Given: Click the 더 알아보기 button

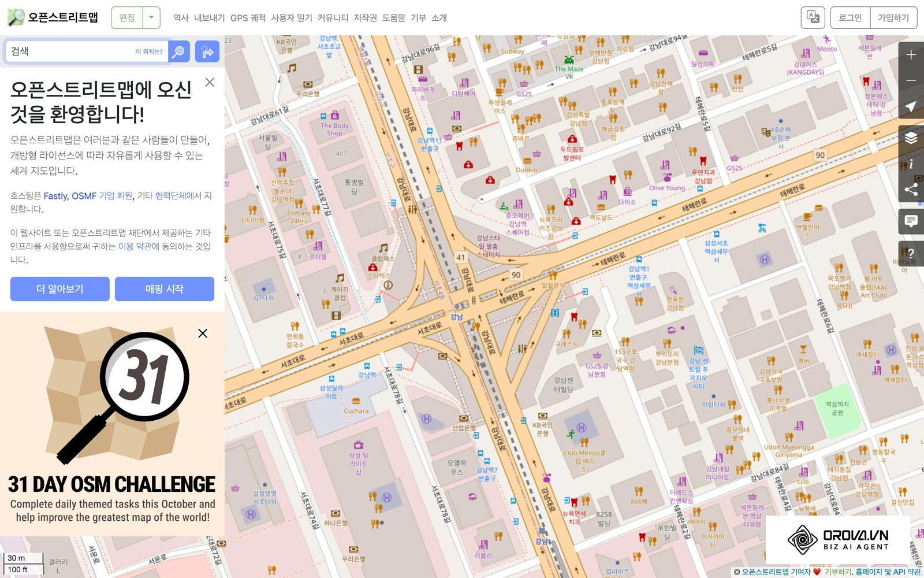Looking at the screenshot, I should coord(60,289).
